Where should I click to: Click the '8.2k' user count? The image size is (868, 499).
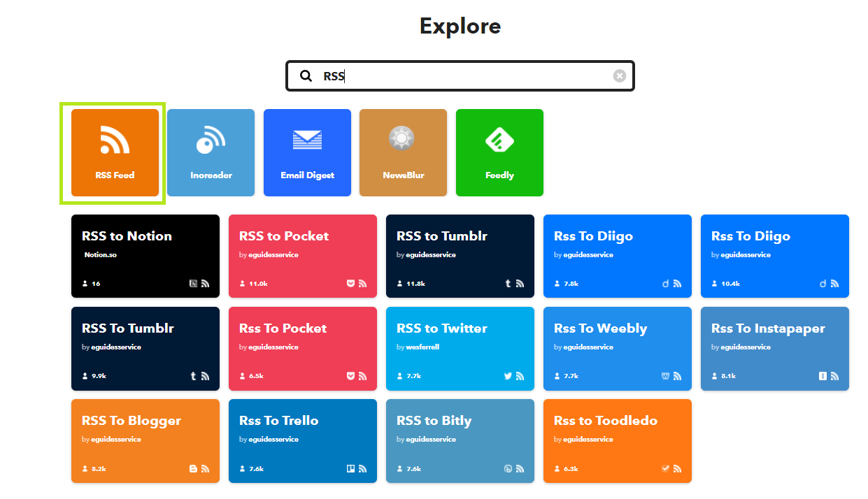click(99, 469)
